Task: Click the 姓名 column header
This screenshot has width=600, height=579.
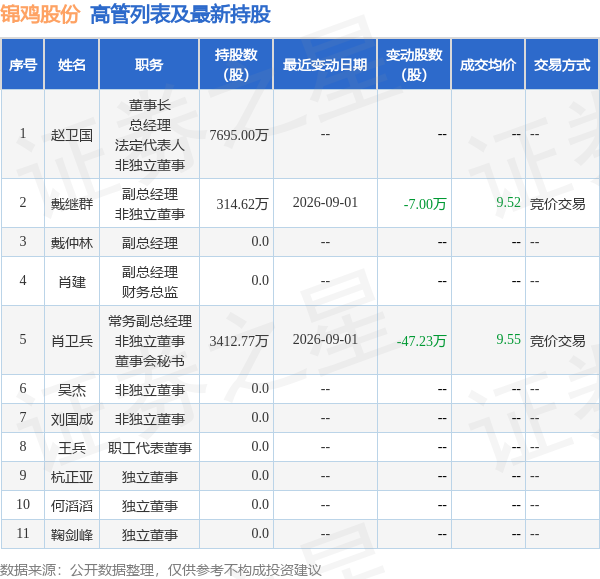Action: [x=72, y=64]
